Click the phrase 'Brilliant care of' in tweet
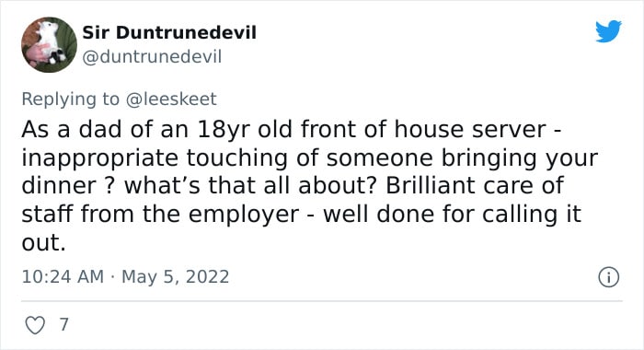This screenshot has height=350, width=644. [475, 185]
